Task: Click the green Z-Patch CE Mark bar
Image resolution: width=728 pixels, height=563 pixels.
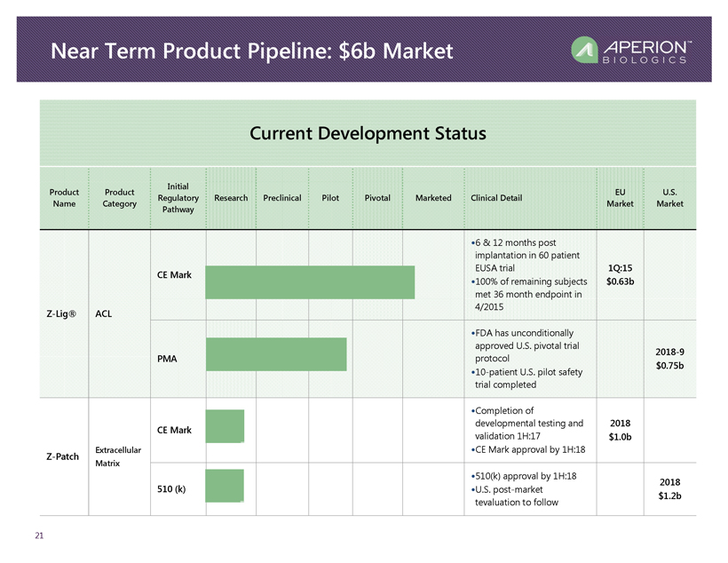Action: (x=225, y=426)
